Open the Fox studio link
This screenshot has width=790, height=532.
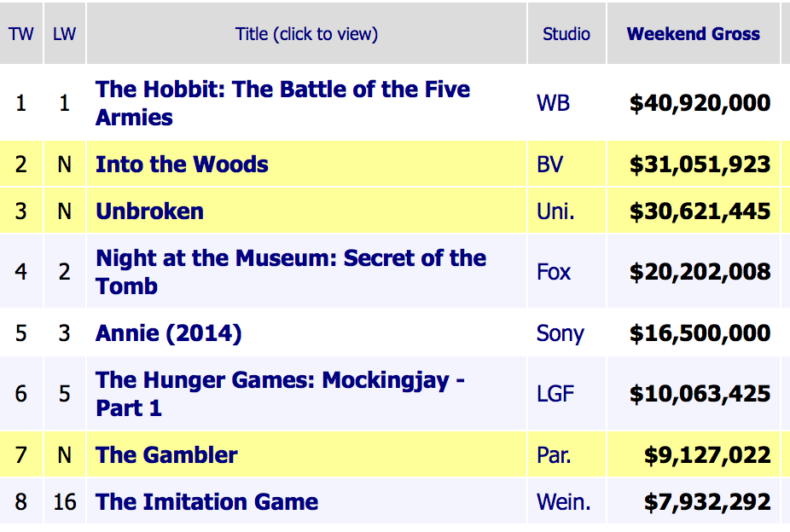point(554,272)
